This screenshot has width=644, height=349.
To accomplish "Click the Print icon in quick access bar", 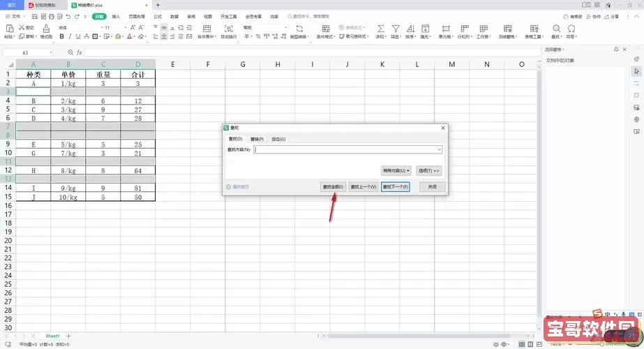I will [52, 17].
